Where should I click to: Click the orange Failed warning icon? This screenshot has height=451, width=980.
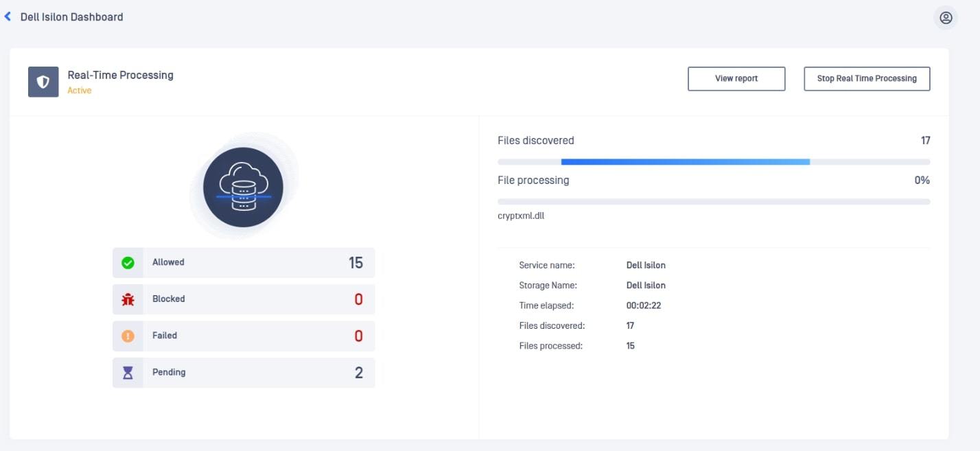pos(128,336)
